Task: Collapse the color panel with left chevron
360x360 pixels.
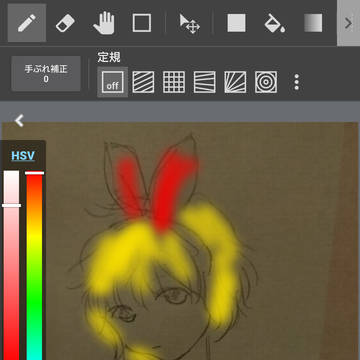Action: point(19,121)
